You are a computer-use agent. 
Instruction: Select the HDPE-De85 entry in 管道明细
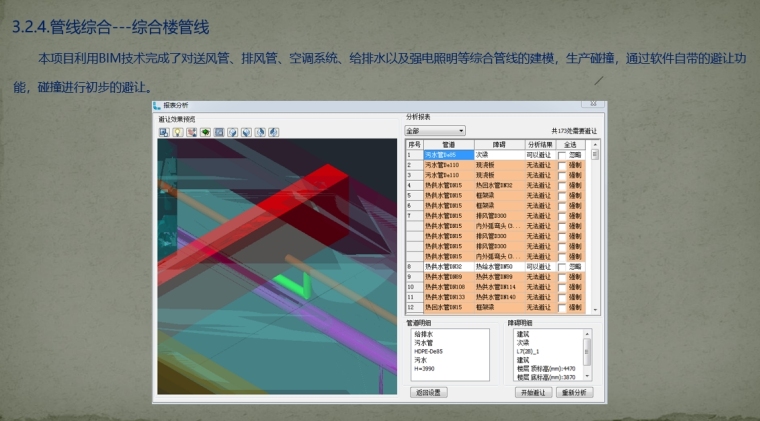tap(428, 351)
